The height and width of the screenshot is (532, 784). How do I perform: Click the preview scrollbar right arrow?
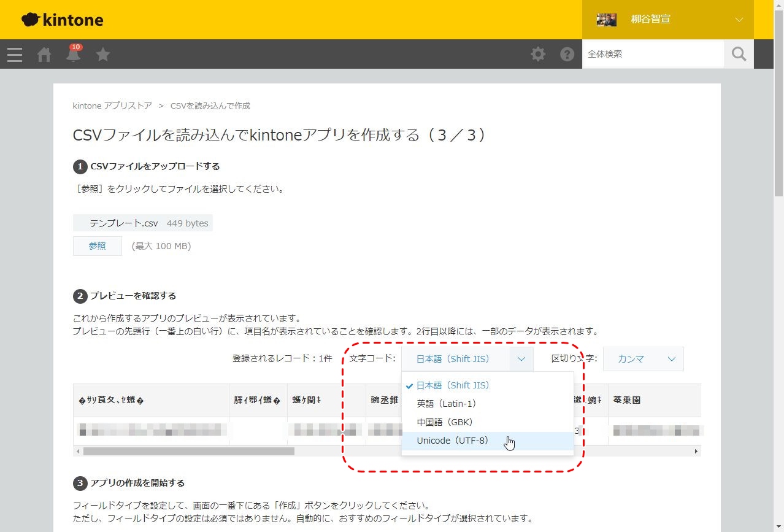(696, 451)
